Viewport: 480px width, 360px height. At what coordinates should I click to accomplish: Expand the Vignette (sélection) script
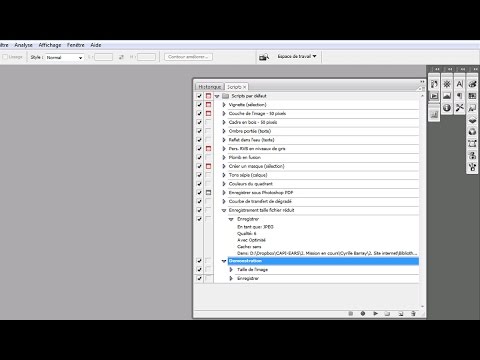[224, 105]
